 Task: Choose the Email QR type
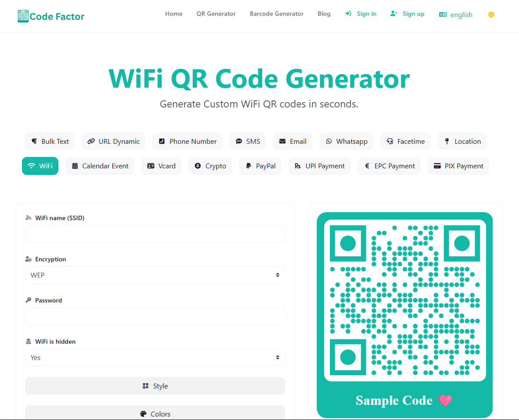[293, 141]
